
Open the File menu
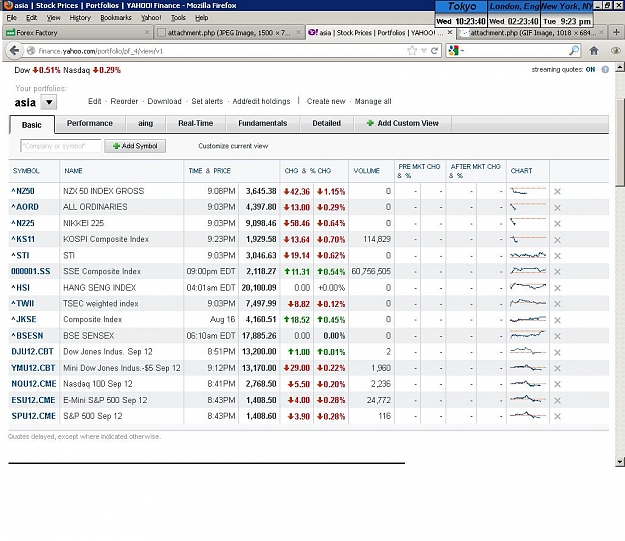click(12, 18)
